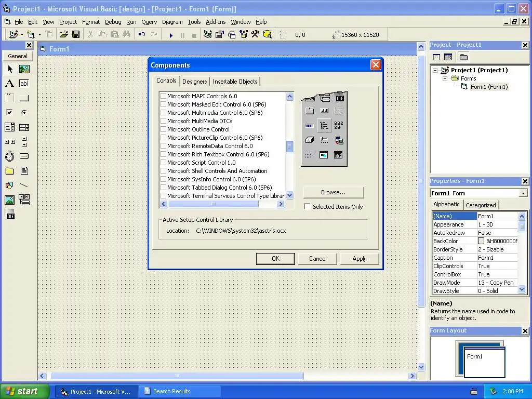Select the Timer control in the toolbox

coord(10,156)
